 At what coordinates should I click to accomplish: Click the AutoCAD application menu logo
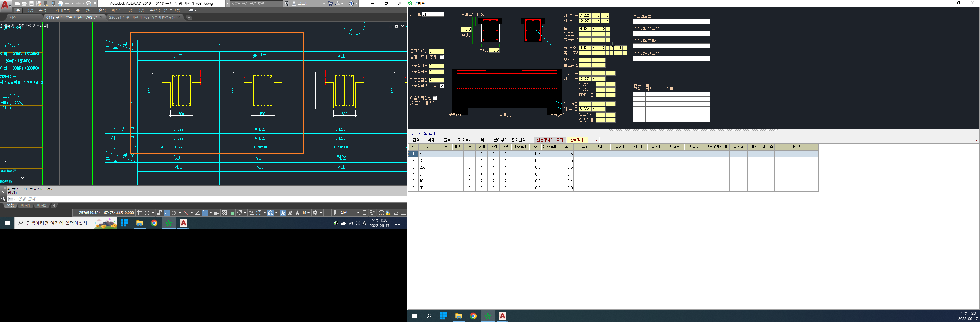tap(6, 5)
